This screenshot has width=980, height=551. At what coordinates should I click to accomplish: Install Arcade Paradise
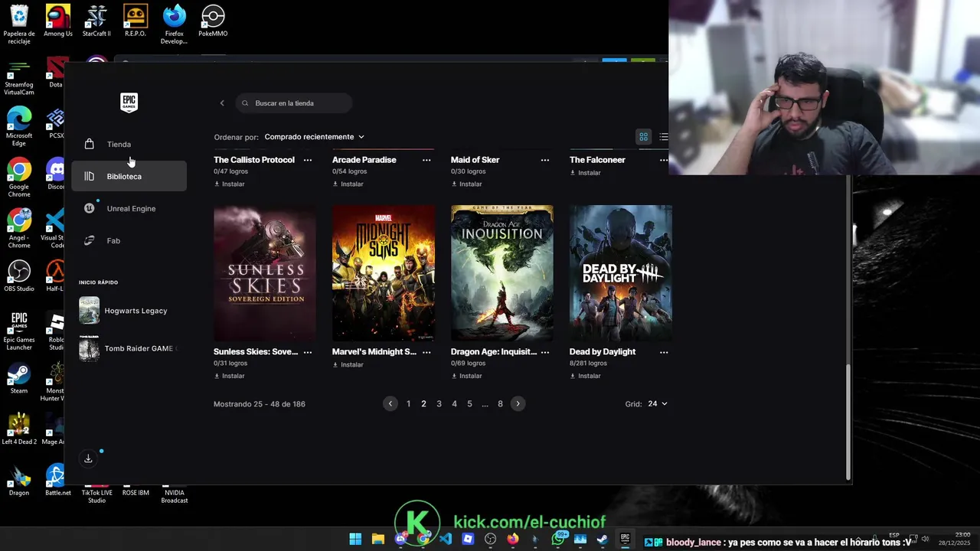(348, 184)
